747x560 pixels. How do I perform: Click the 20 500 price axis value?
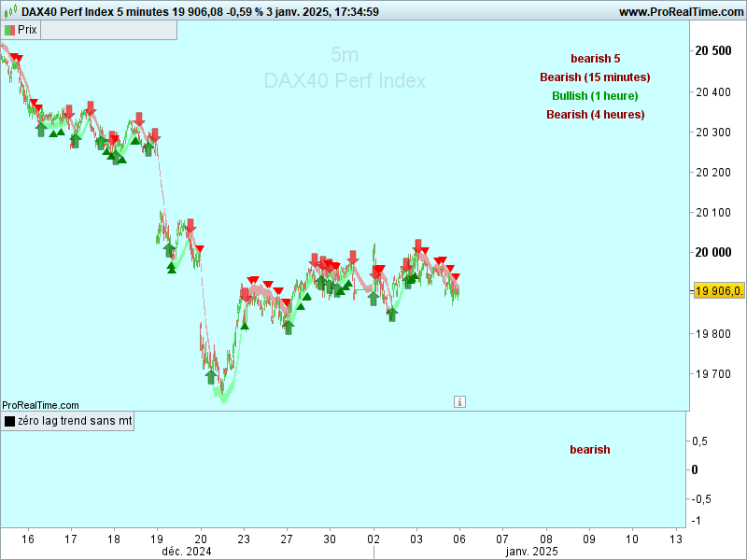[713, 51]
